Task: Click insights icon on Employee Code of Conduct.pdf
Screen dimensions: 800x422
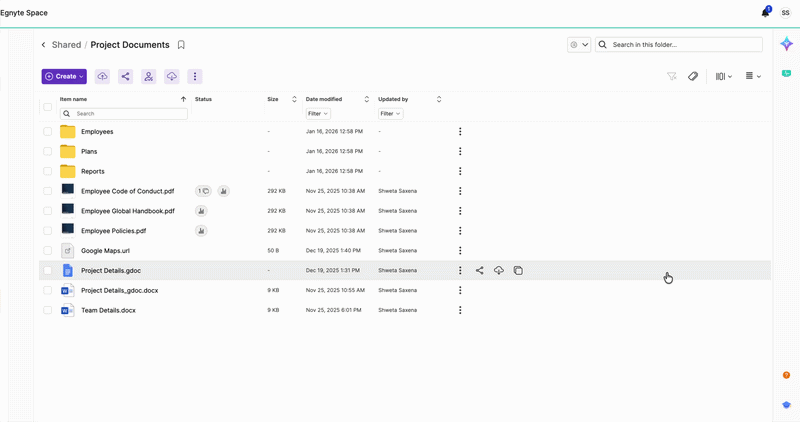Action: [223, 191]
